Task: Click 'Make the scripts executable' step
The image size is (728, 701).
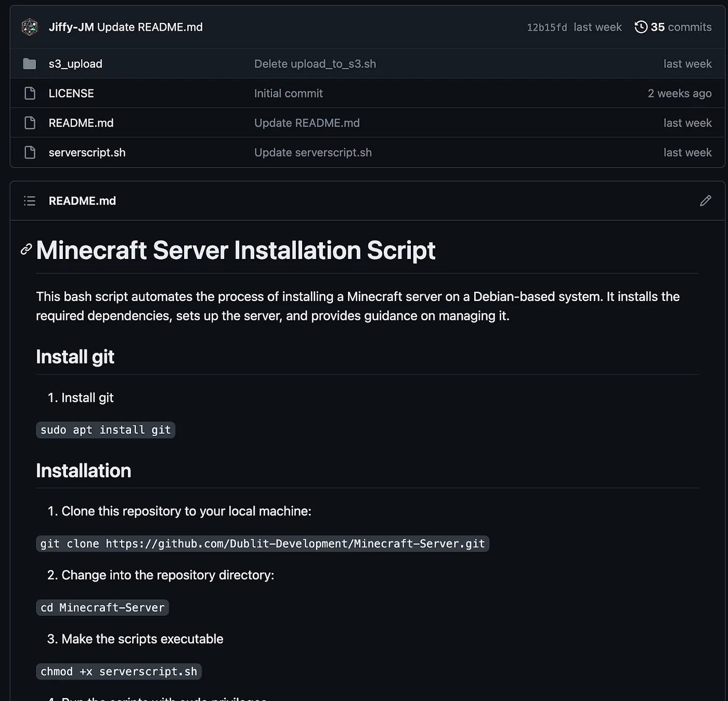Action: point(142,640)
